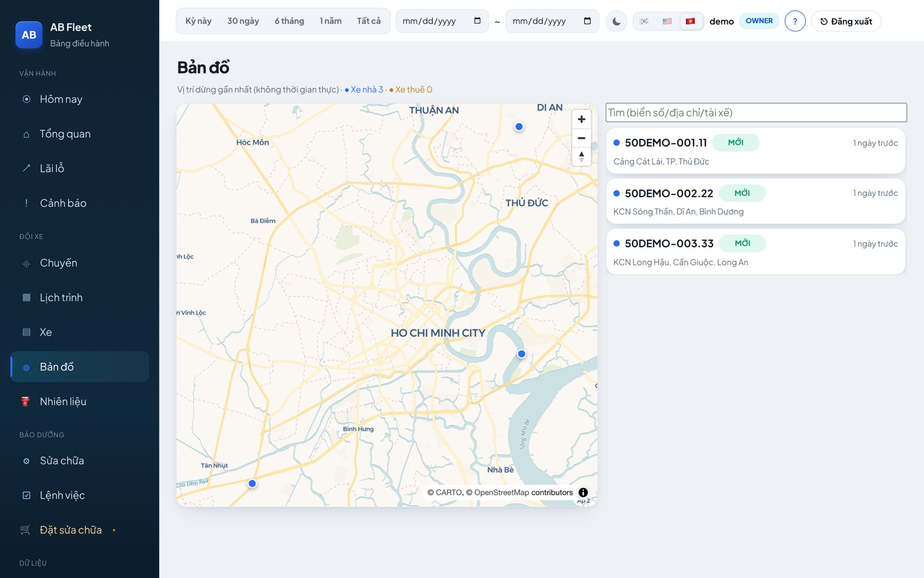The image size is (924, 578).
Task: Reset map bearing compass button
Action: click(582, 157)
